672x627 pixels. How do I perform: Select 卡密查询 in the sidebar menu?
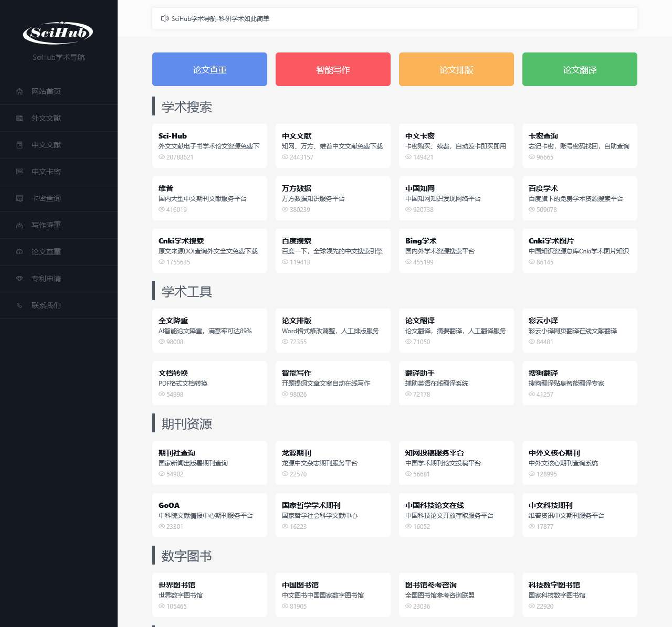pos(46,198)
